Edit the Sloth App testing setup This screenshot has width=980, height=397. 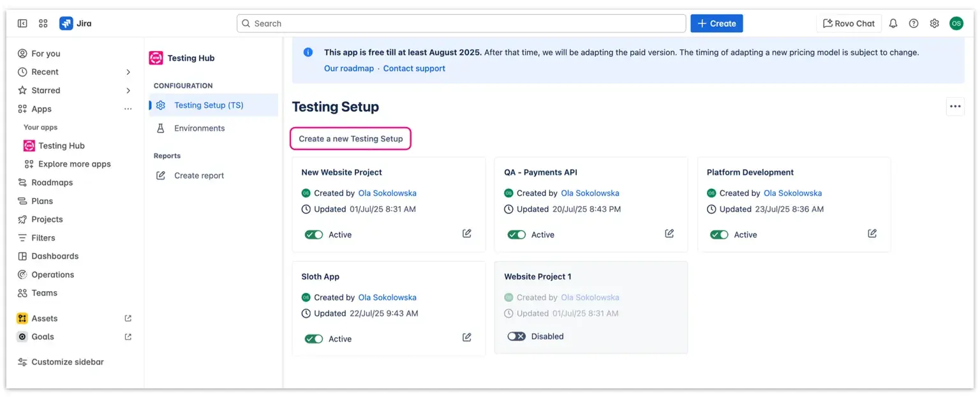(x=466, y=338)
